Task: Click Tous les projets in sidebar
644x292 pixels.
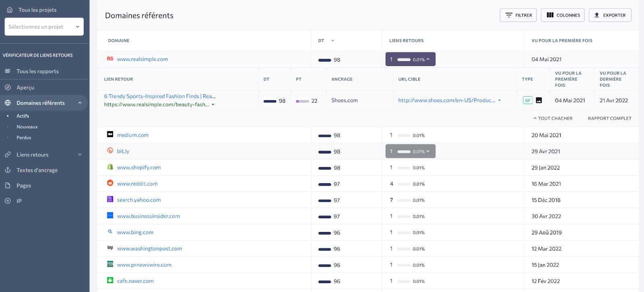Action: [x=37, y=10]
